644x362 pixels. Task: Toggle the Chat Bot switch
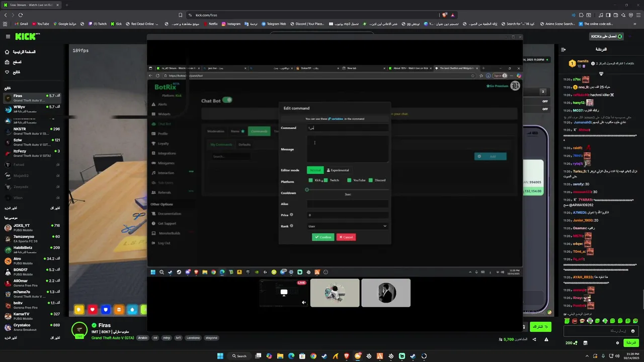227,100
